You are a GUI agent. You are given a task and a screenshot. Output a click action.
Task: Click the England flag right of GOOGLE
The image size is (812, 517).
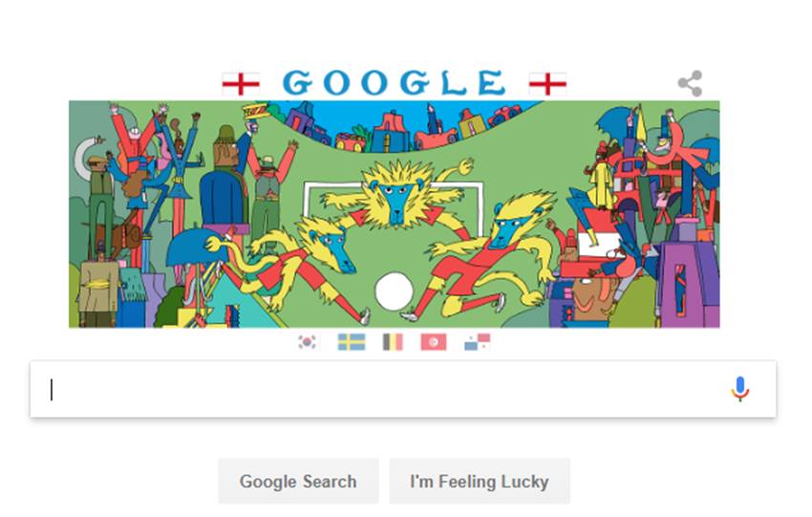pos(547,84)
